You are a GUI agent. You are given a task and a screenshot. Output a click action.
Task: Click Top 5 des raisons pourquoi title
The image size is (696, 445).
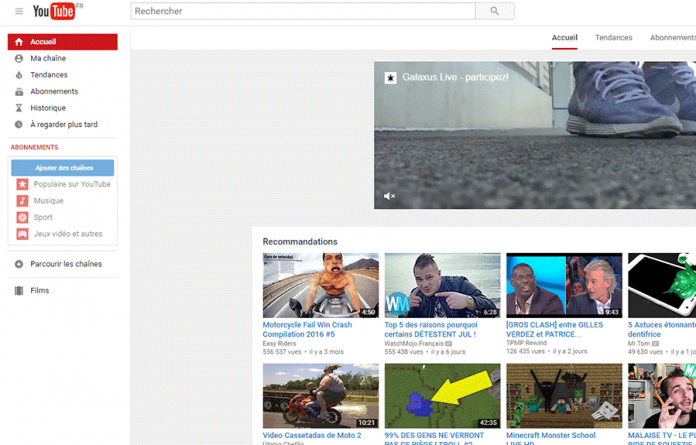[x=431, y=330]
